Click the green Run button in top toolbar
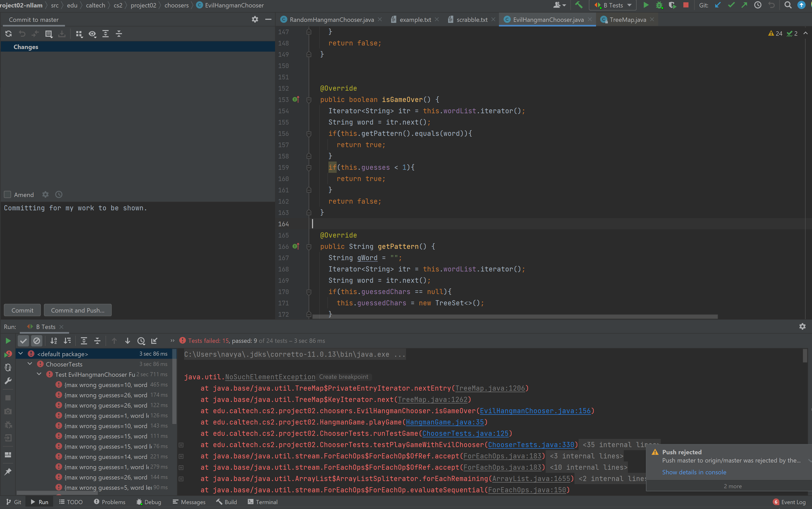Viewport: 812px width, 509px height. point(646,5)
